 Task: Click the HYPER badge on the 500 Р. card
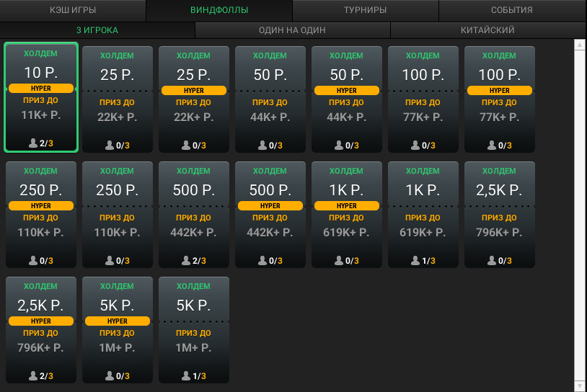pos(270,206)
